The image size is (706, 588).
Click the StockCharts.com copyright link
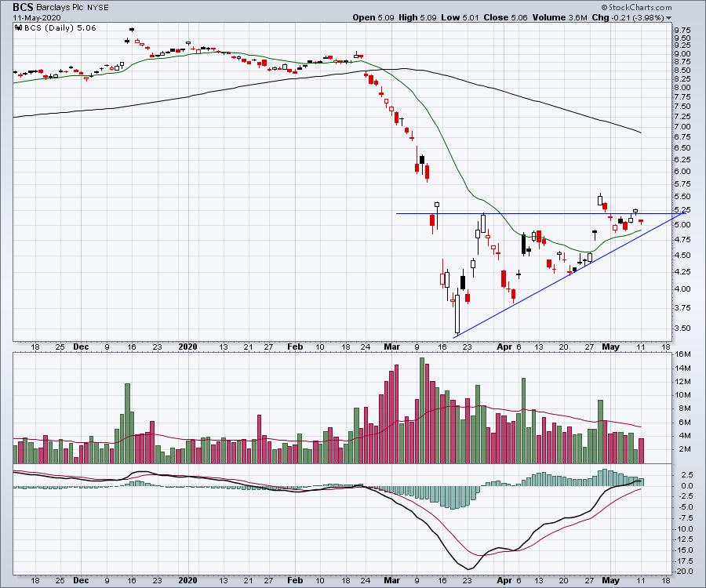(x=636, y=7)
